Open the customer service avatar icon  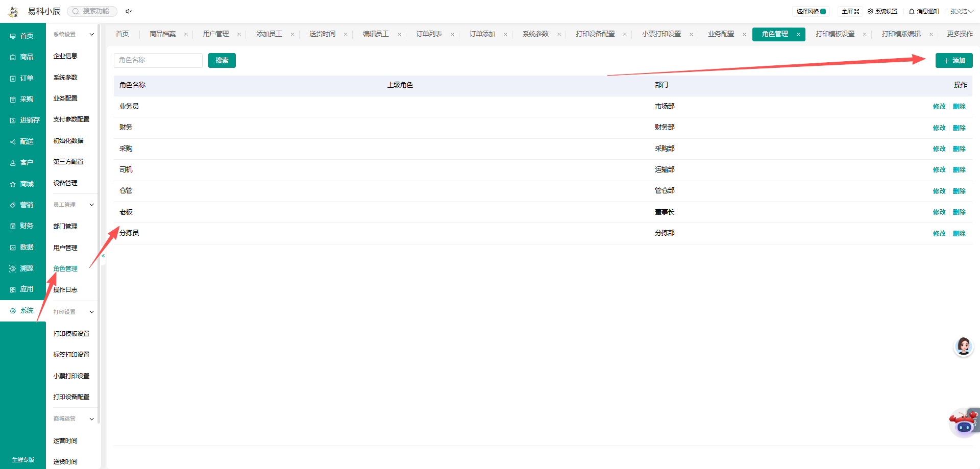pyautogui.click(x=963, y=347)
